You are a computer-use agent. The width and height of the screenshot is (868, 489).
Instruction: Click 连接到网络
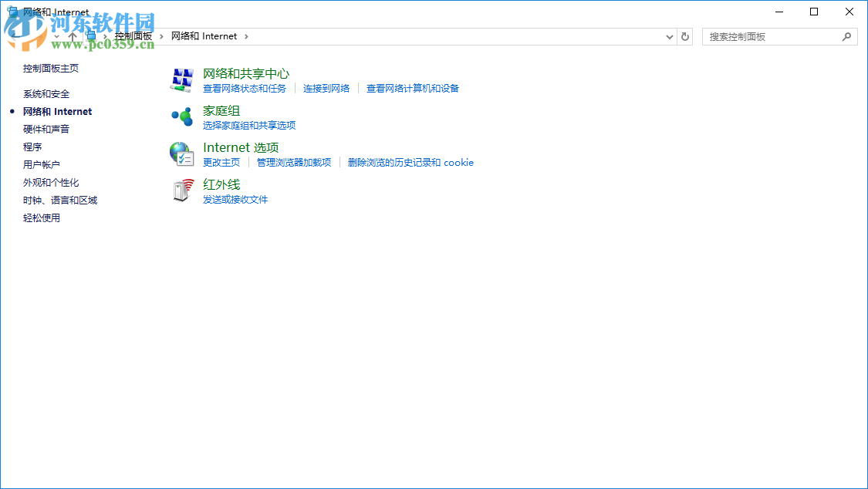(x=327, y=88)
